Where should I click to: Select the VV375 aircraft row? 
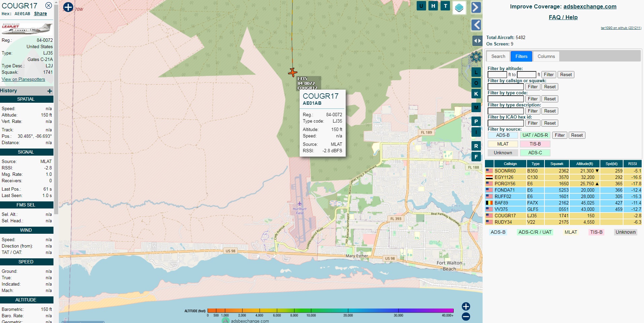coord(563,209)
